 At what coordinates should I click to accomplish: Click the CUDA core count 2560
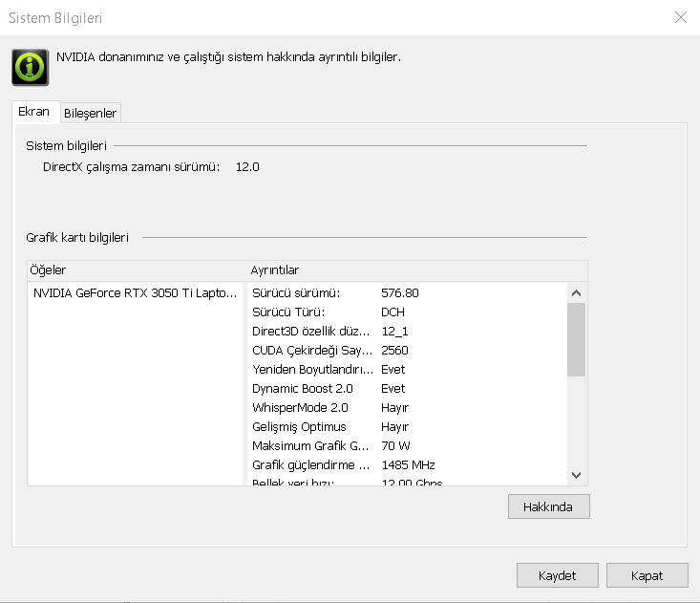(394, 351)
